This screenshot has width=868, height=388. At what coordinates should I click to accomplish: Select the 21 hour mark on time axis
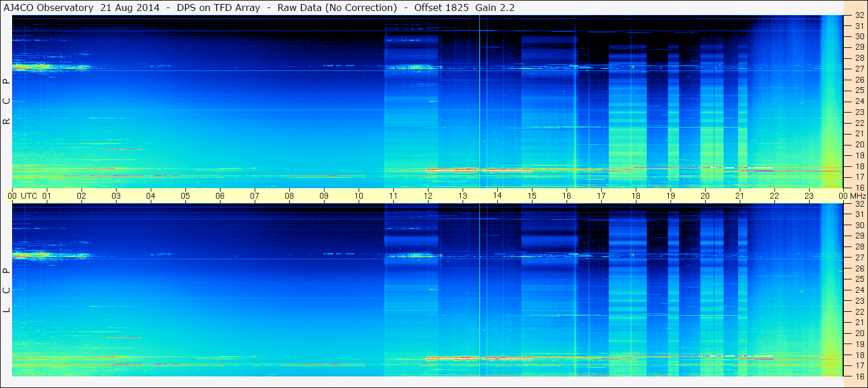pyautogui.click(x=740, y=196)
